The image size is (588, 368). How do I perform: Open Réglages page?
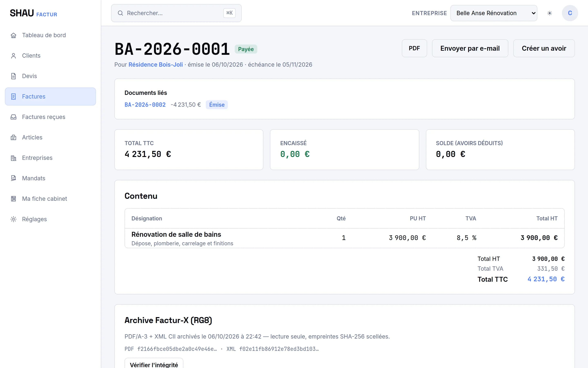(50, 219)
